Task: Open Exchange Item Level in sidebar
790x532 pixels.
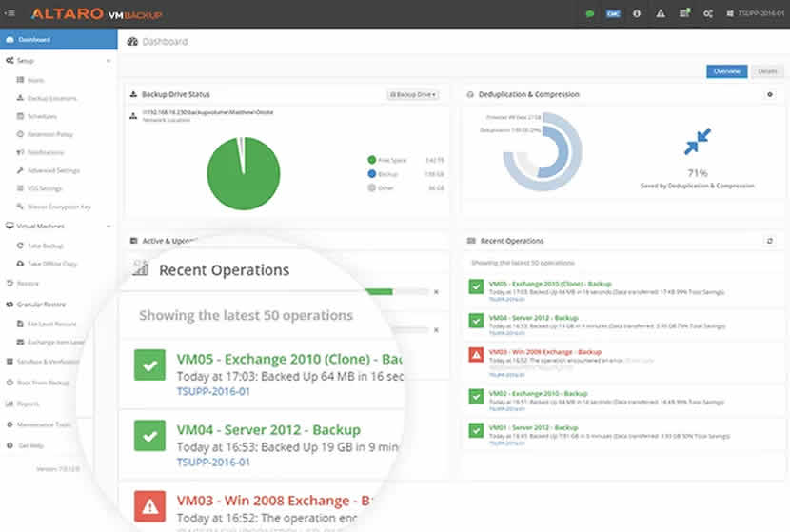Action: [50, 342]
